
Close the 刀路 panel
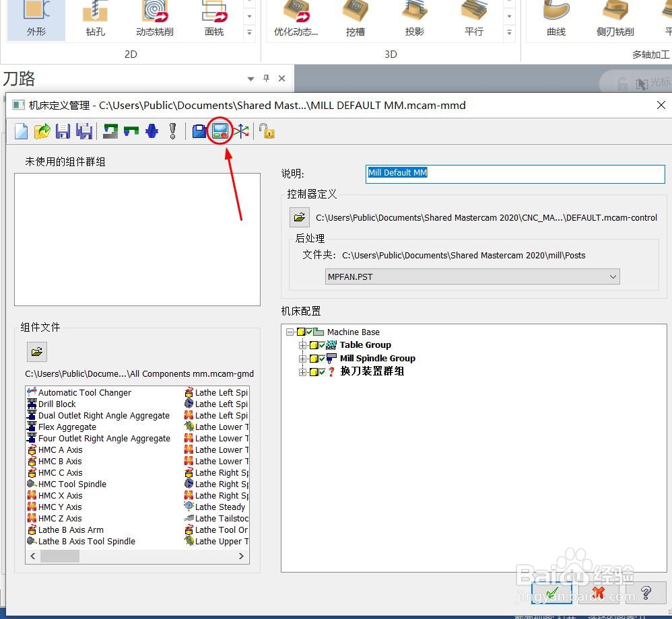(x=281, y=79)
